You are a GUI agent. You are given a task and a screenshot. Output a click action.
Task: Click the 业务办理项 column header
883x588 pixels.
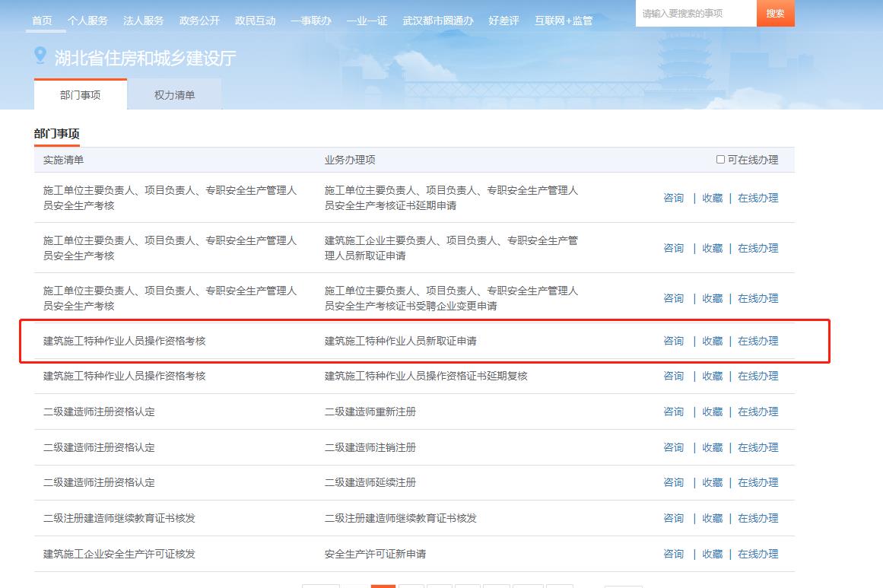350,160
